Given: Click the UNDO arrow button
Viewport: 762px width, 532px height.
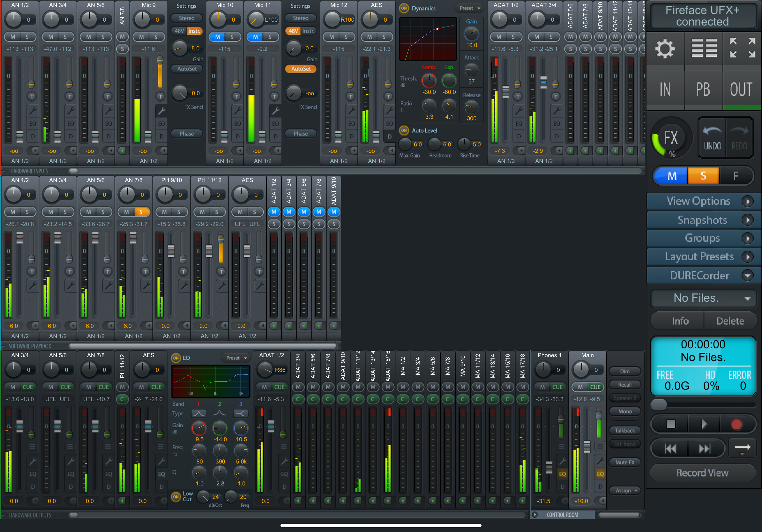Looking at the screenshot, I should click(x=712, y=138).
